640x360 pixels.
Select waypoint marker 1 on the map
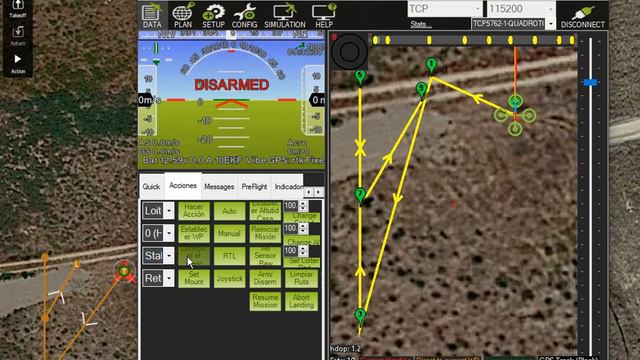431,65
